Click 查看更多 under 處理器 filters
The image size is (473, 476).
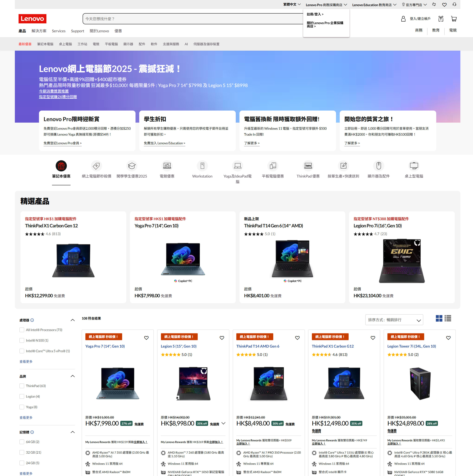[x=26, y=361]
